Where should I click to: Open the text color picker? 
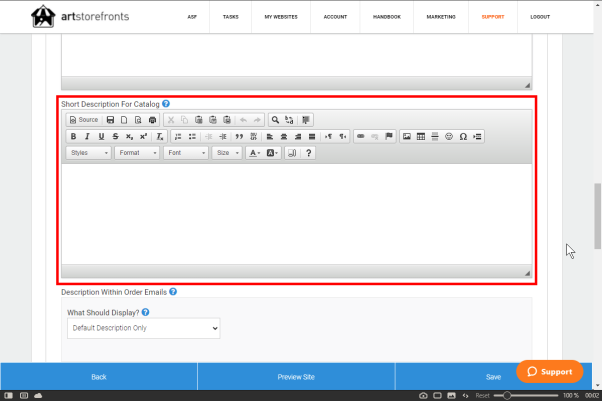[x=254, y=153]
